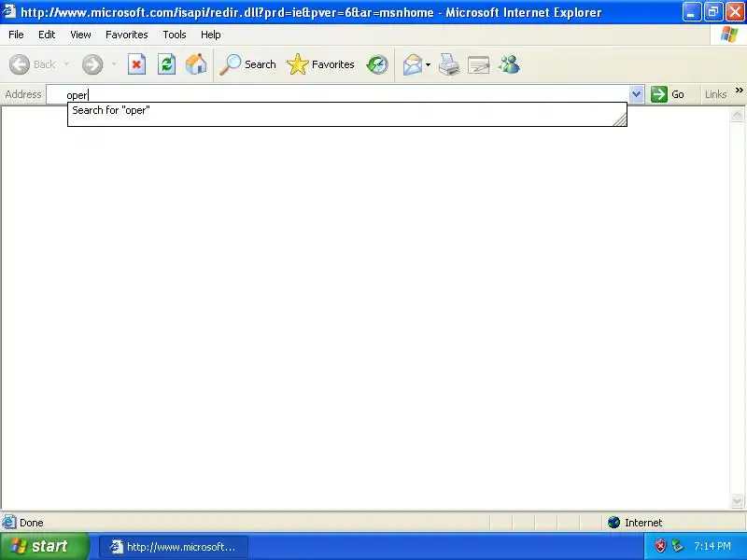The width and height of the screenshot is (747, 560).
Task: Click the Back navigation arrow
Action: (20, 64)
